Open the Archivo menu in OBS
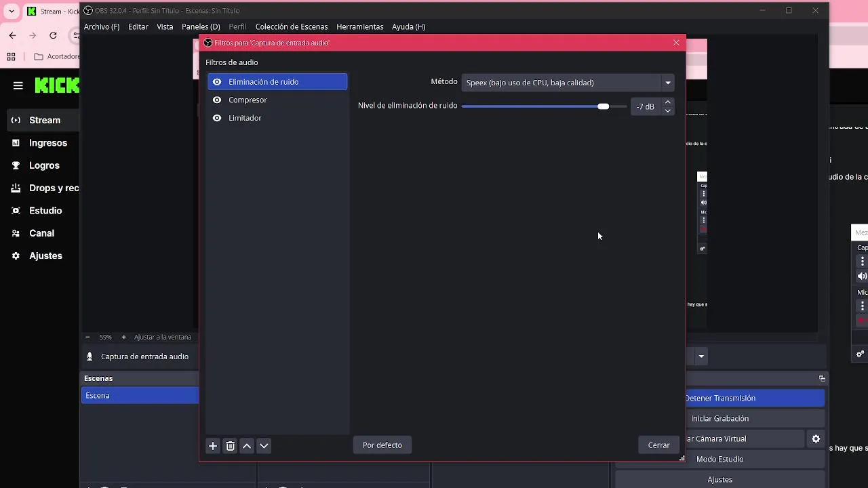The height and width of the screenshot is (488, 868). pos(102,26)
